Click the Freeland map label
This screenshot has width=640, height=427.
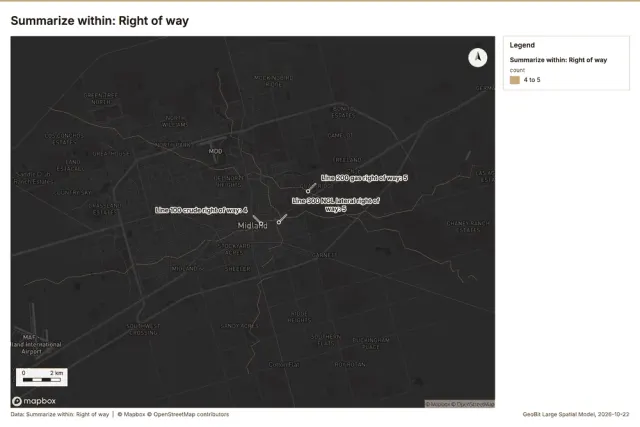tap(347, 160)
